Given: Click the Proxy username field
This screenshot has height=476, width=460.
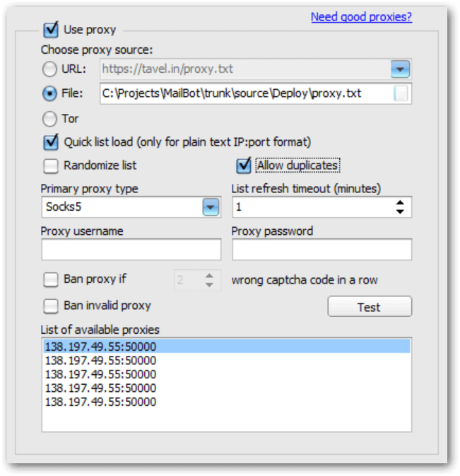Looking at the screenshot, I should pyautogui.click(x=131, y=250).
